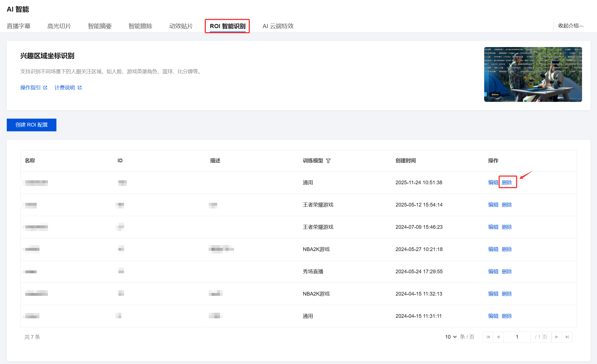Select the AI 云端特效 tab
The width and height of the screenshot is (597, 364).
278,26
